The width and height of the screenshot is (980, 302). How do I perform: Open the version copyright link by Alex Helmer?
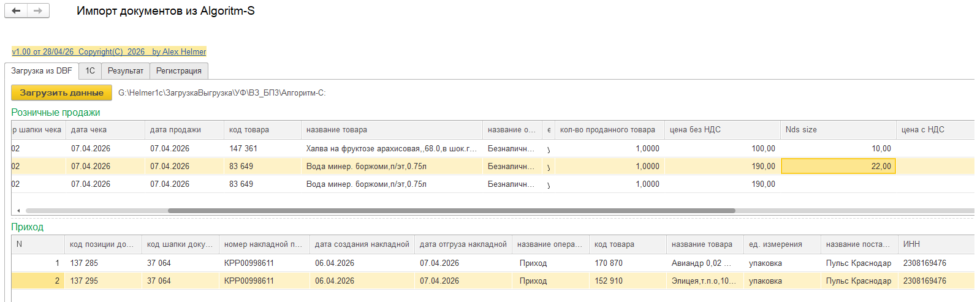109,52
